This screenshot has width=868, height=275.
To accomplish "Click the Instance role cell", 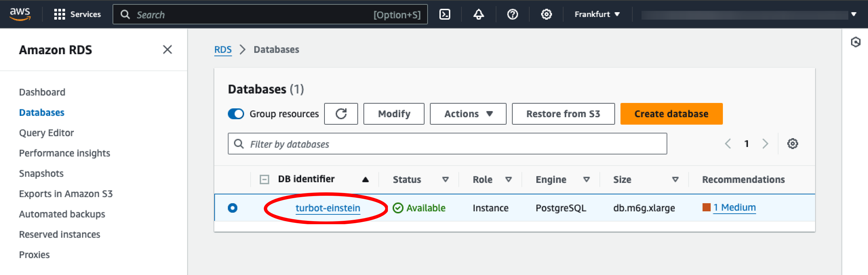I will [491, 208].
